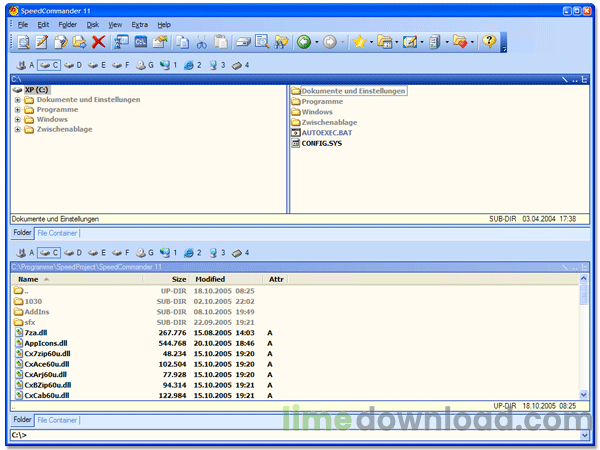Switch to lower pane File Container tab

pos(57,420)
